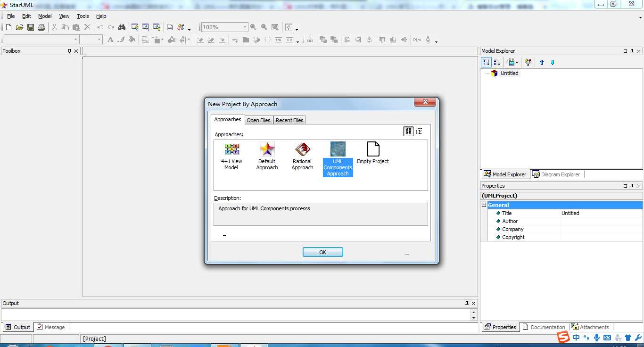The image size is (644, 347).
Task: Click Sogou input method tray icon
Action: coord(563,338)
